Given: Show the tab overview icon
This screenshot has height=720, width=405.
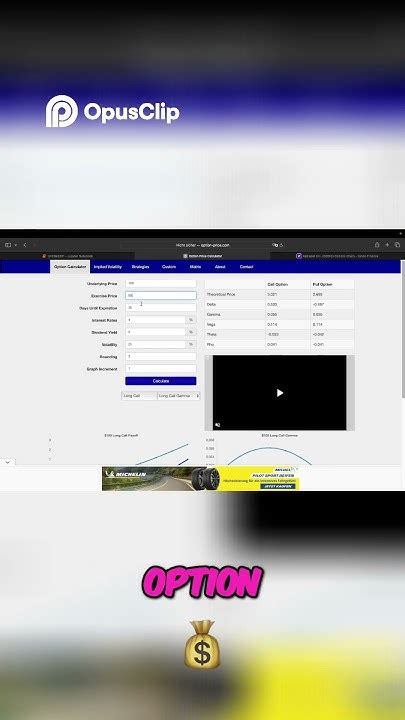Looking at the screenshot, I should pyautogui.click(x=397, y=245).
